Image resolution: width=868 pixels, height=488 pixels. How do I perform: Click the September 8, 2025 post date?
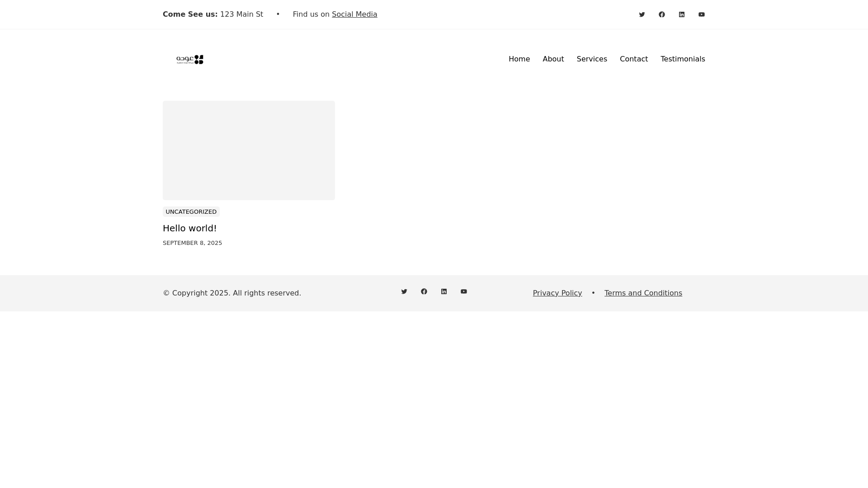pyautogui.click(x=193, y=243)
